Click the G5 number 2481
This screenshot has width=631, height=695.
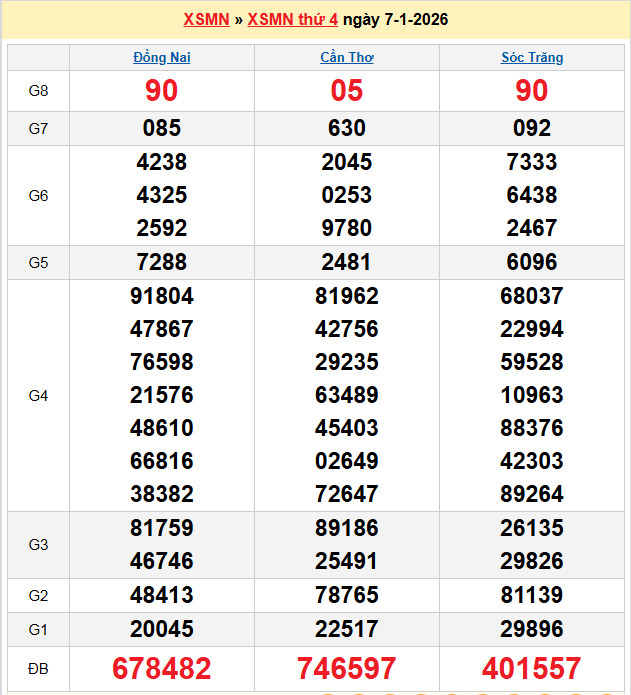346,262
